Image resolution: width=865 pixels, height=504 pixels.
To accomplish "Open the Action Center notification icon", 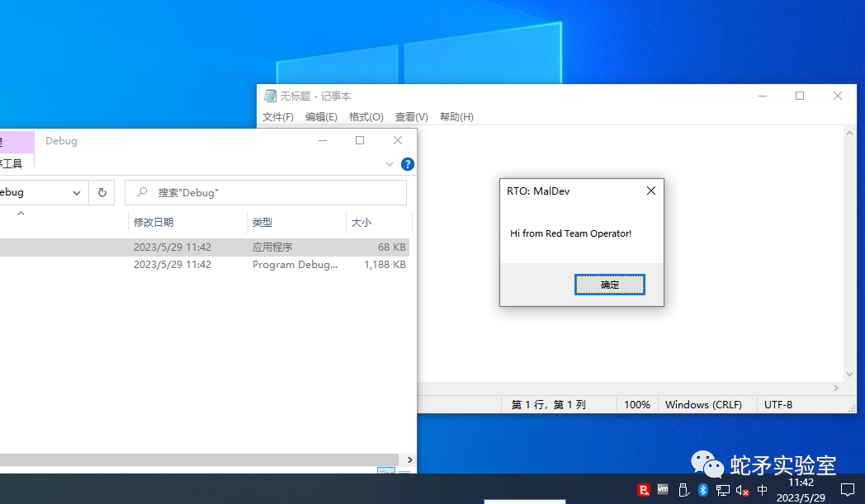I will pyautogui.click(x=848, y=489).
